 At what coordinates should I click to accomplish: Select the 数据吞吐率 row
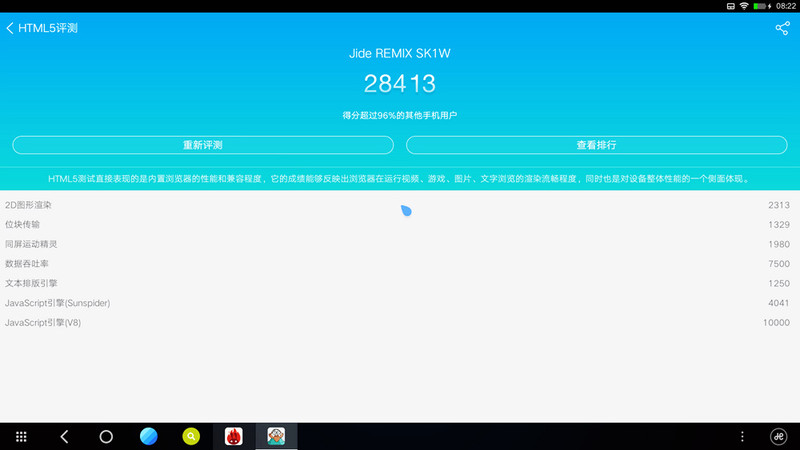(400, 264)
